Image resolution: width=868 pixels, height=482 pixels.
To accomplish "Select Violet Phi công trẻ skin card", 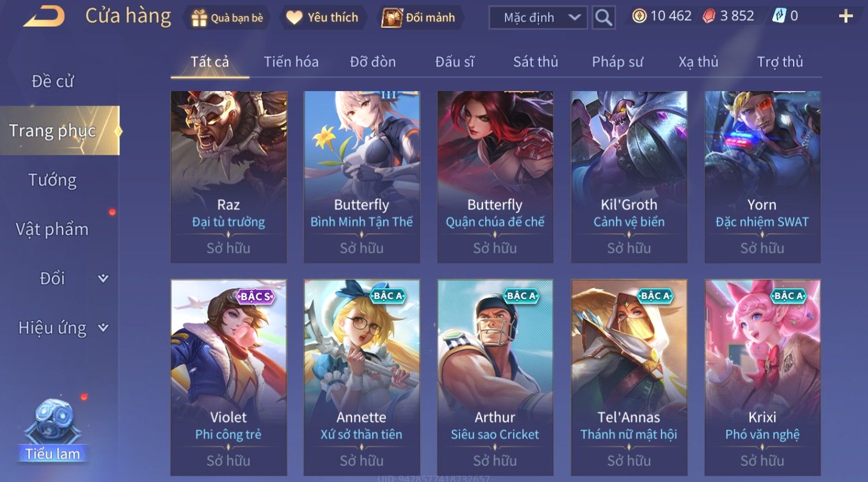I will 229,378.
